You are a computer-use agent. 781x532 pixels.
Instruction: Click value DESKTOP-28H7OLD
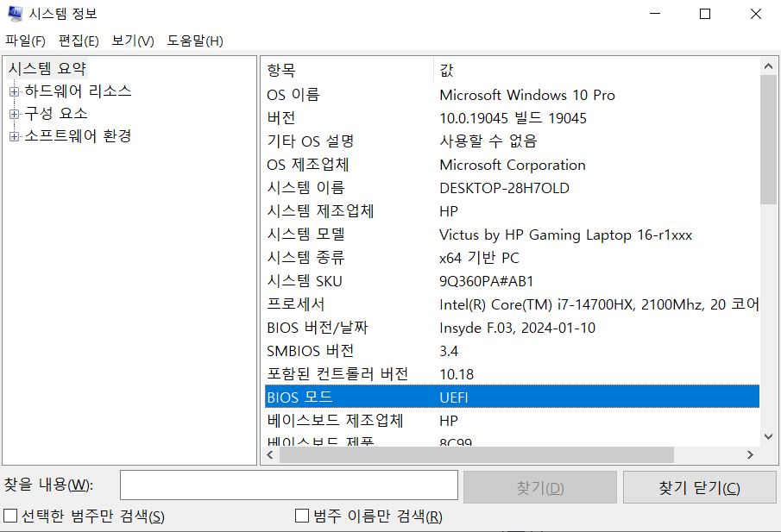coord(504,188)
